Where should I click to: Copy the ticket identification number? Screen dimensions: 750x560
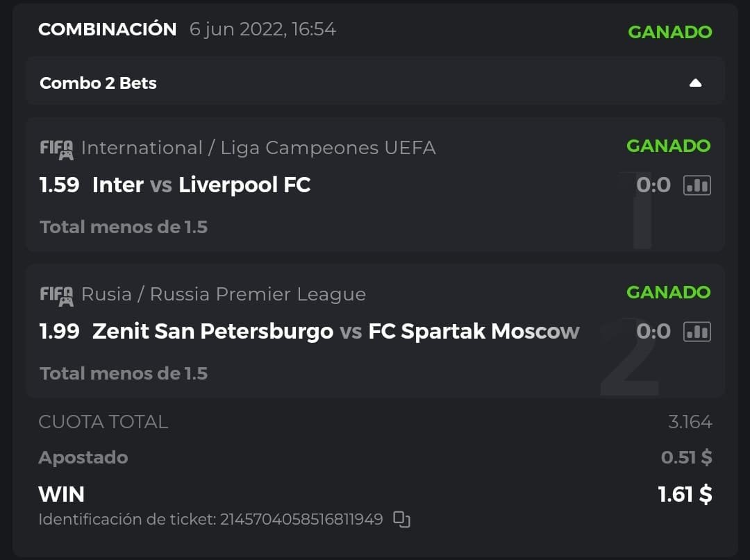401,519
